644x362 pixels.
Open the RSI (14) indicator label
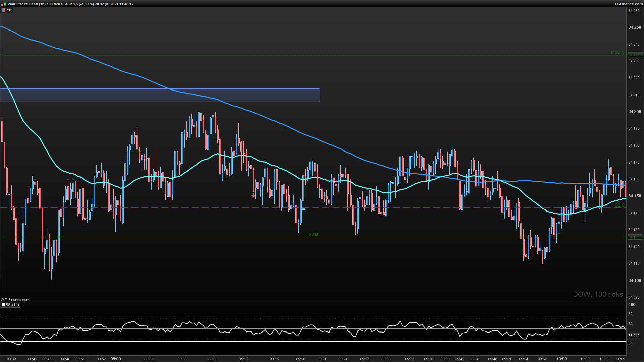point(10,305)
